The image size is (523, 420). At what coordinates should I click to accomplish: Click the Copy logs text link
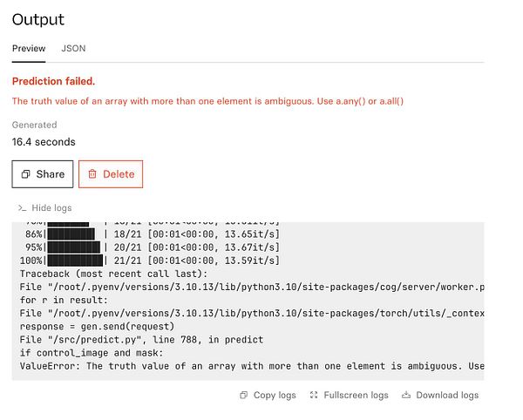(275, 395)
